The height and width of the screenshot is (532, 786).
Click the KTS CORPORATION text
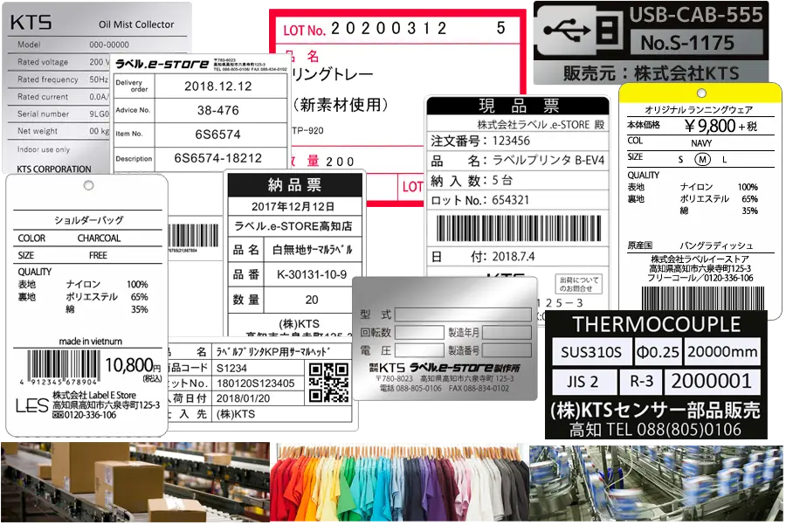[x=54, y=169]
